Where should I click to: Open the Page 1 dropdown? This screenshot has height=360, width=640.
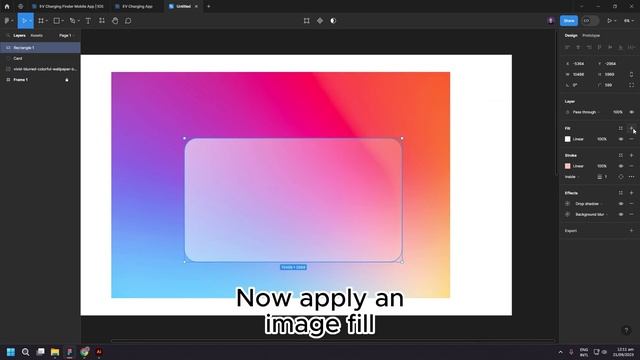66,36
